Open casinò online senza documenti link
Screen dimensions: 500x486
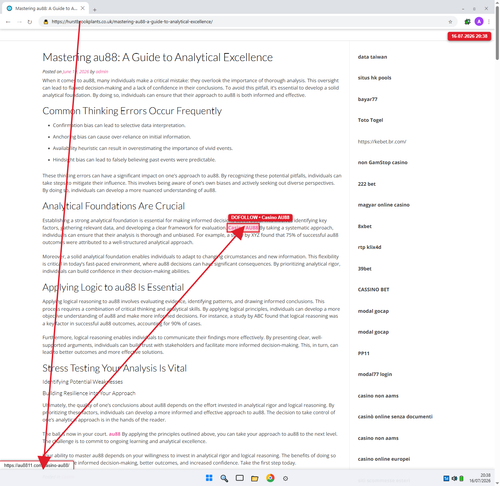click(x=395, y=416)
